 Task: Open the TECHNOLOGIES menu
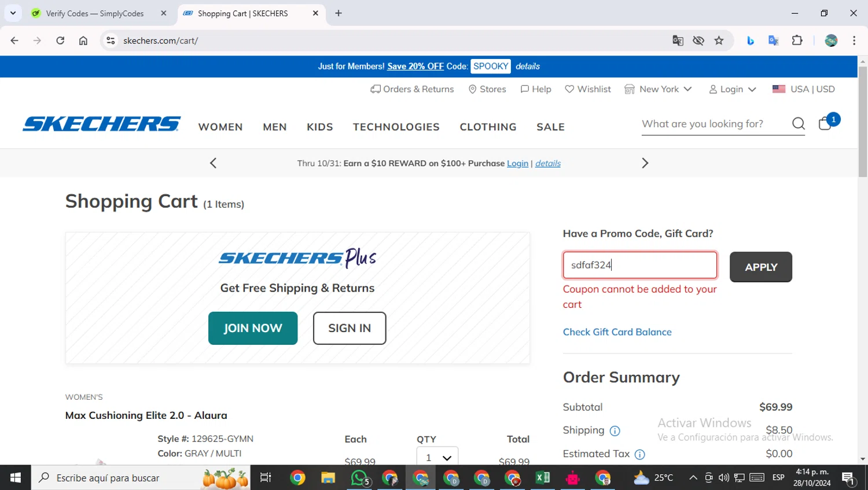coord(396,127)
